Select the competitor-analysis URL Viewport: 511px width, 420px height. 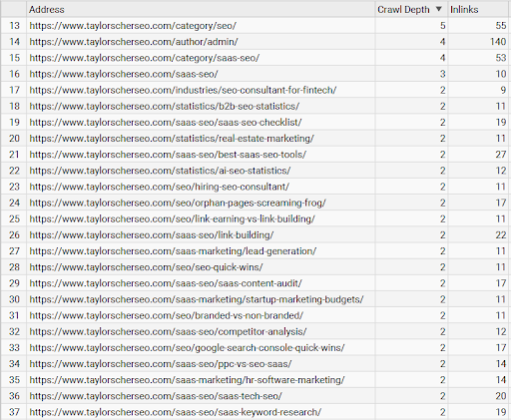click(x=168, y=331)
